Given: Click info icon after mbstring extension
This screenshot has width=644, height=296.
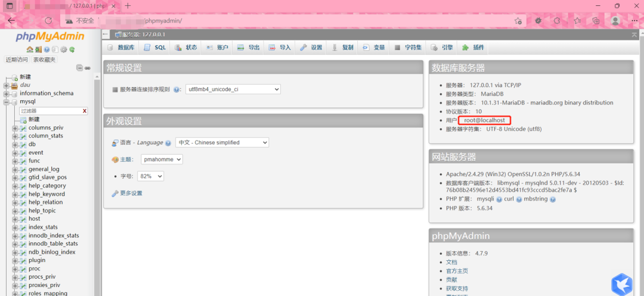Looking at the screenshot, I should point(552,199).
